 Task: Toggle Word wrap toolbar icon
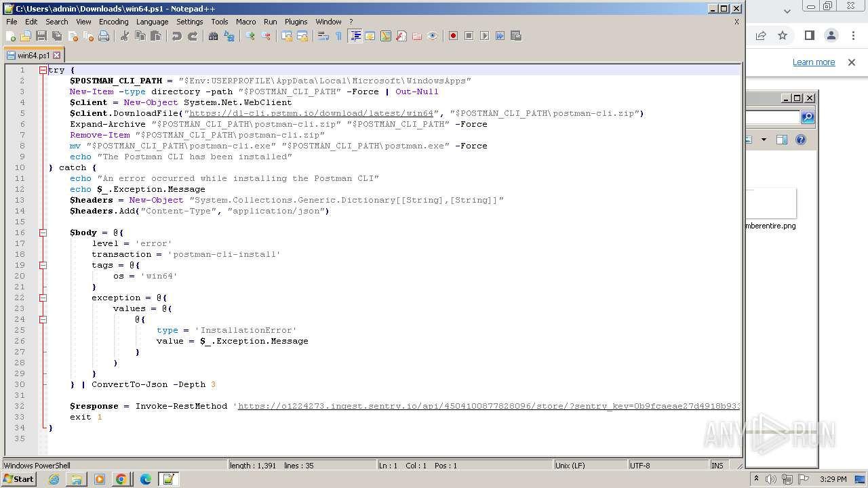[x=323, y=36]
